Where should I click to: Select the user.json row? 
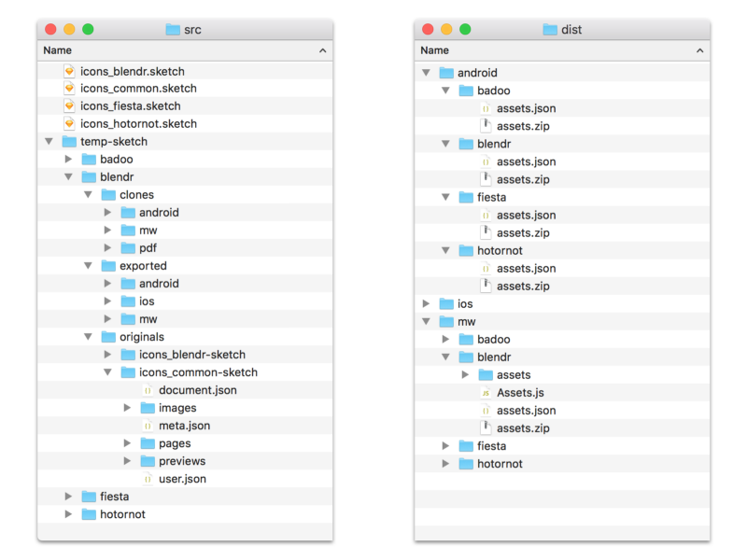click(x=185, y=479)
